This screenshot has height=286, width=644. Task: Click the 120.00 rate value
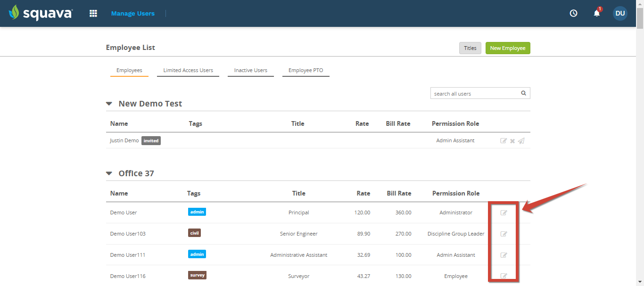tap(362, 212)
